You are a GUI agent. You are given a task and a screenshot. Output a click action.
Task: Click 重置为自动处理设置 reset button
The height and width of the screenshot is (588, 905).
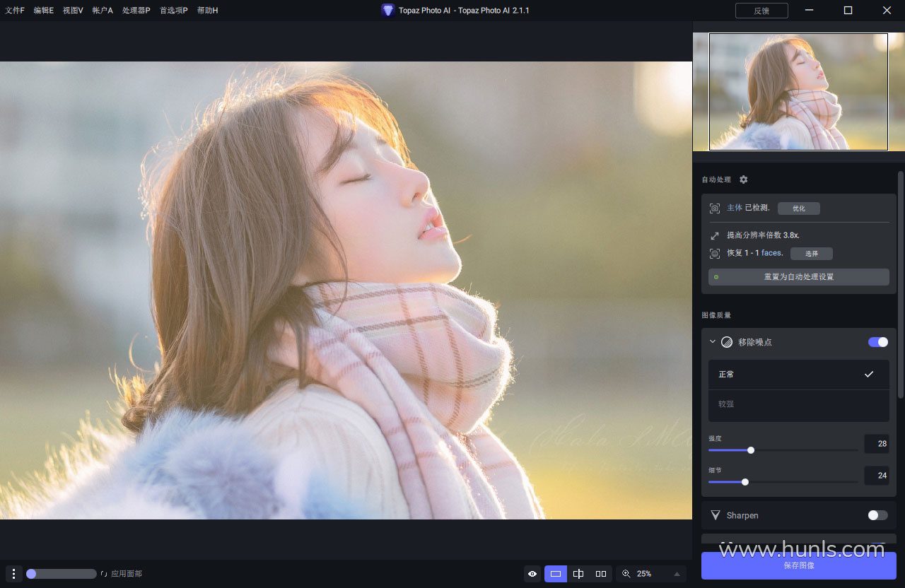point(798,277)
